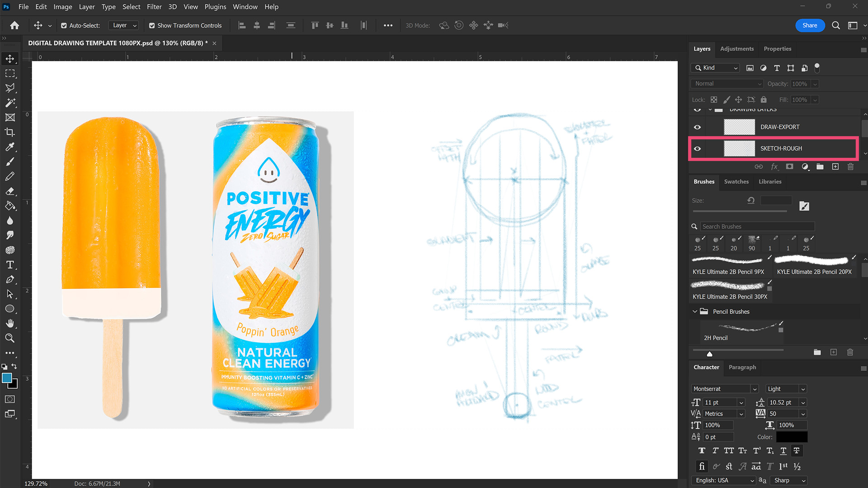Toggle lock transparent pixels

(x=713, y=99)
